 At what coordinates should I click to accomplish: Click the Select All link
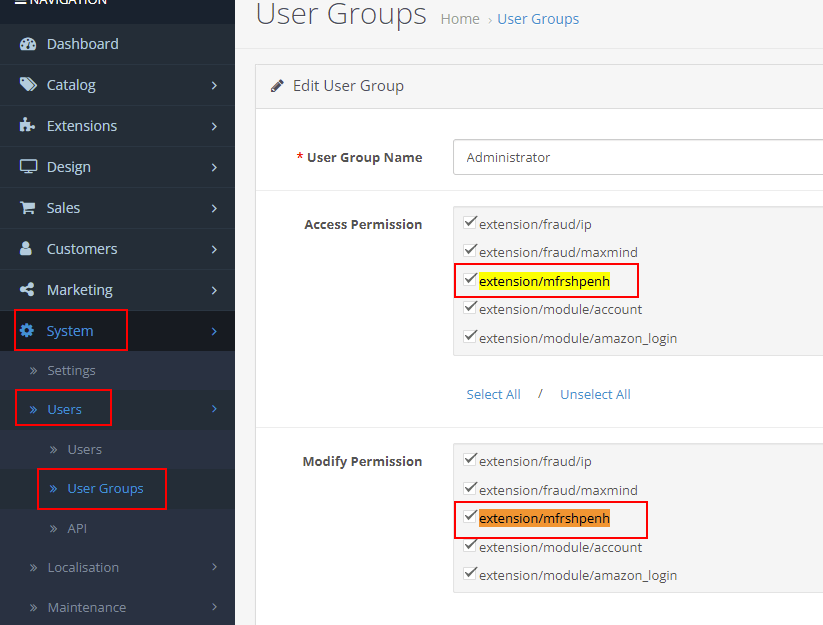click(x=493, y=394)
